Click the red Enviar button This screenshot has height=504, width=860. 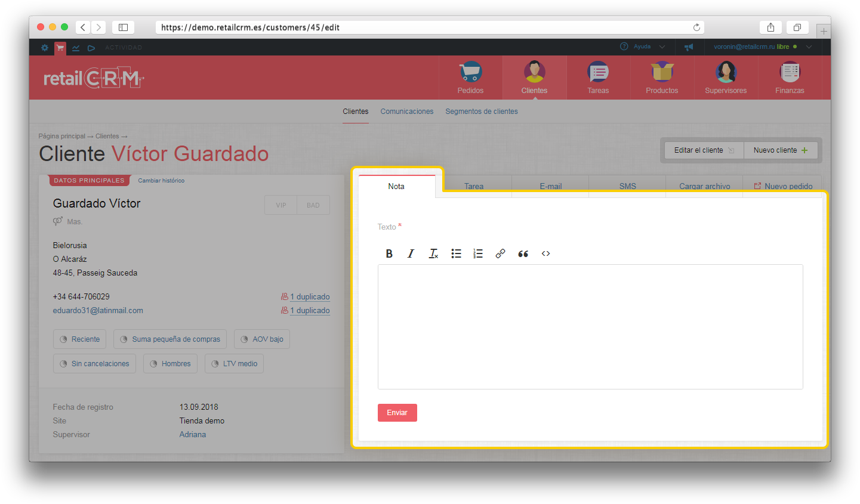click(x=397, y=413)
